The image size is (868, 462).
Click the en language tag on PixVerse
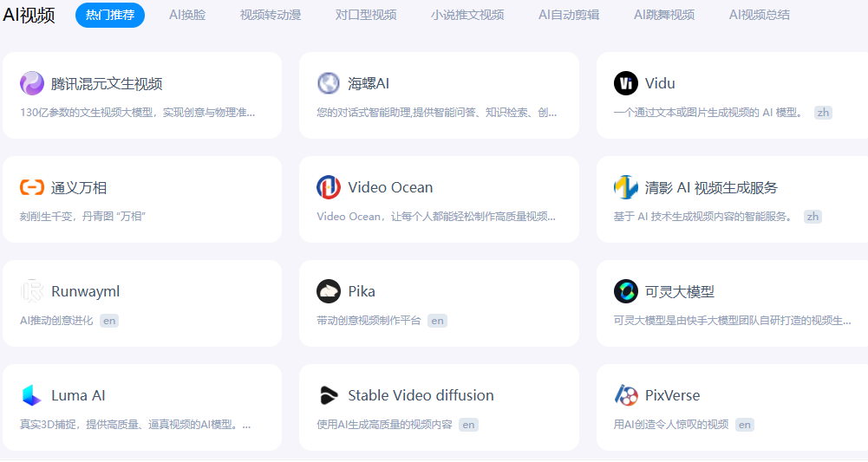745,425
